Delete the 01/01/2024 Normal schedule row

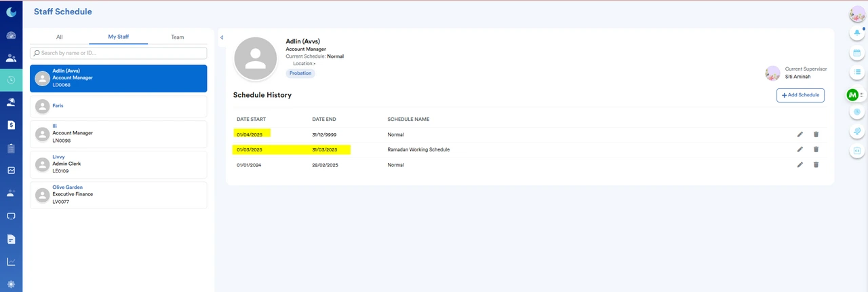click(x=816, y=164)
